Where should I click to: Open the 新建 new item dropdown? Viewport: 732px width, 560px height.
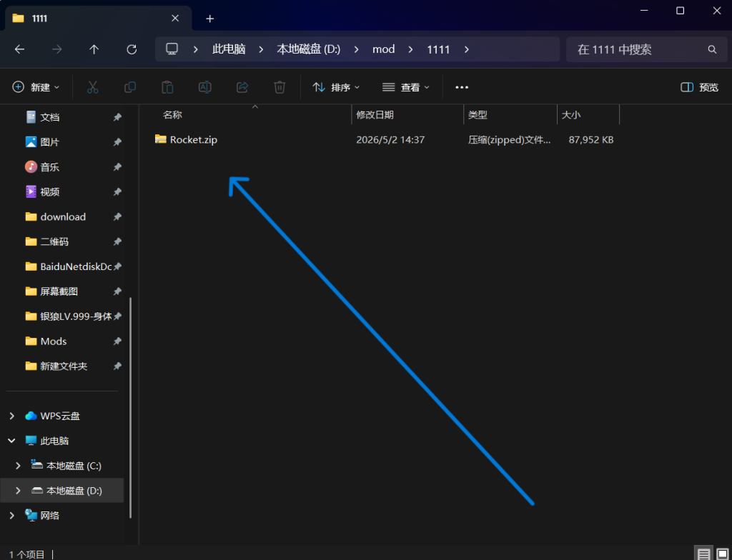click(x=36, y=87)
